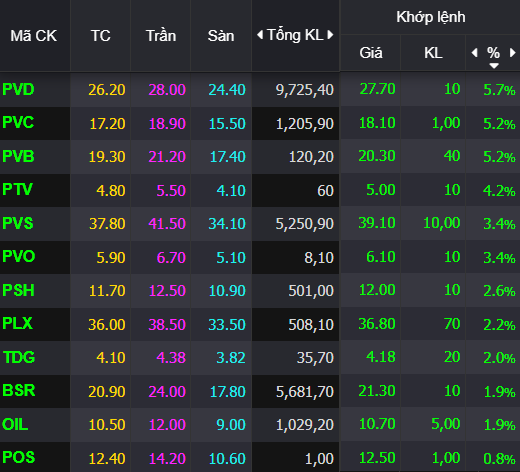This screenshot has width=520, height=472.
Task: Select PVD matched price 27.70
Action: (377, 89)
